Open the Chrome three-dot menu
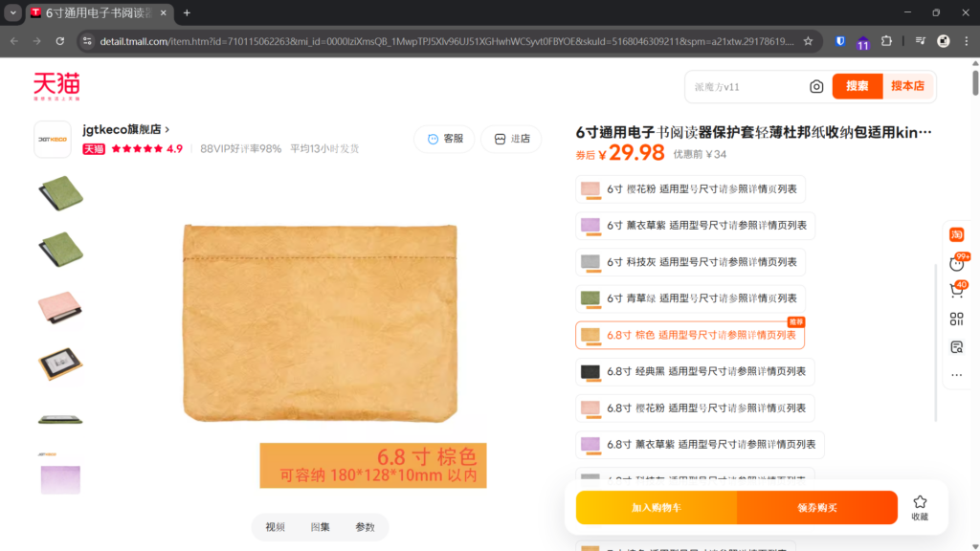 click(966, 41)
